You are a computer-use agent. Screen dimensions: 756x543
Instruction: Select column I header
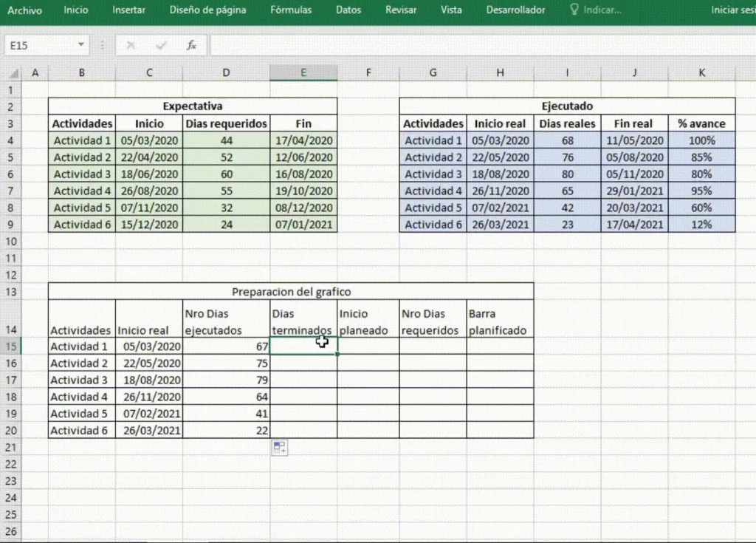tap(567, 73)
